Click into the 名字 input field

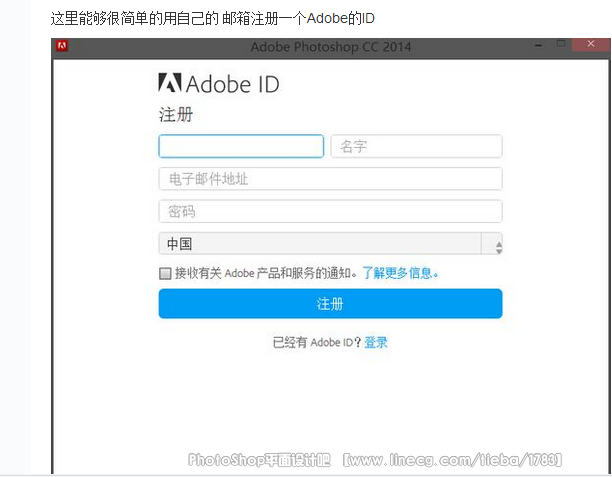point(416,146)
